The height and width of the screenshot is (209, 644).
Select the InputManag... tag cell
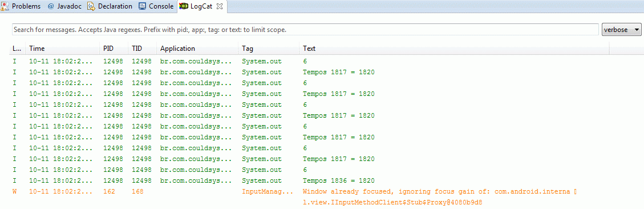tap(268, 191)
